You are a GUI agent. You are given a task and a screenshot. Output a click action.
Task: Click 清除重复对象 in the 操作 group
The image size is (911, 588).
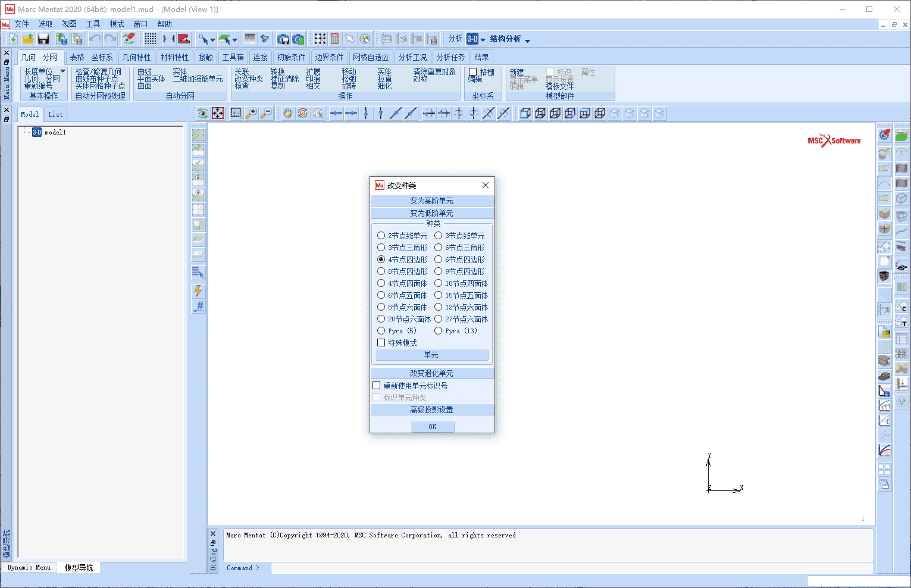pos(434,71)
